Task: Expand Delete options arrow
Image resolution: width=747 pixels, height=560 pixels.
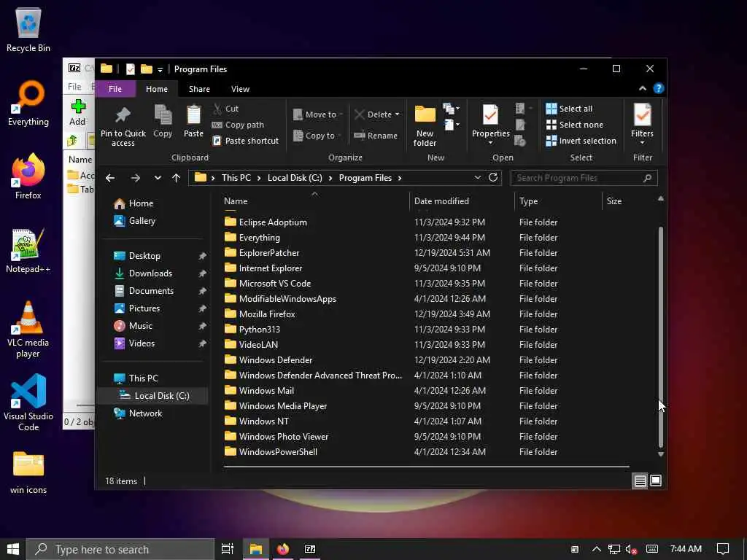Action: click(397, 114)
